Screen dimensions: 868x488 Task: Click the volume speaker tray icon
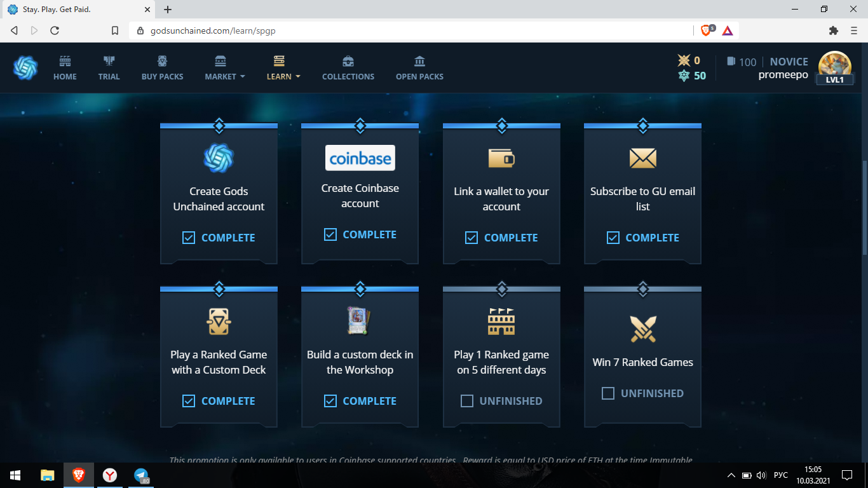[761, 475]
